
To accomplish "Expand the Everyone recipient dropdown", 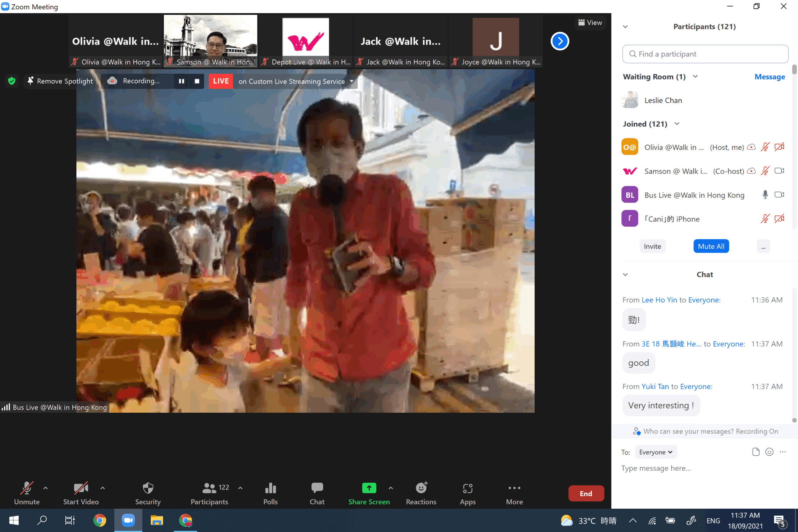I will pos(655,452).
